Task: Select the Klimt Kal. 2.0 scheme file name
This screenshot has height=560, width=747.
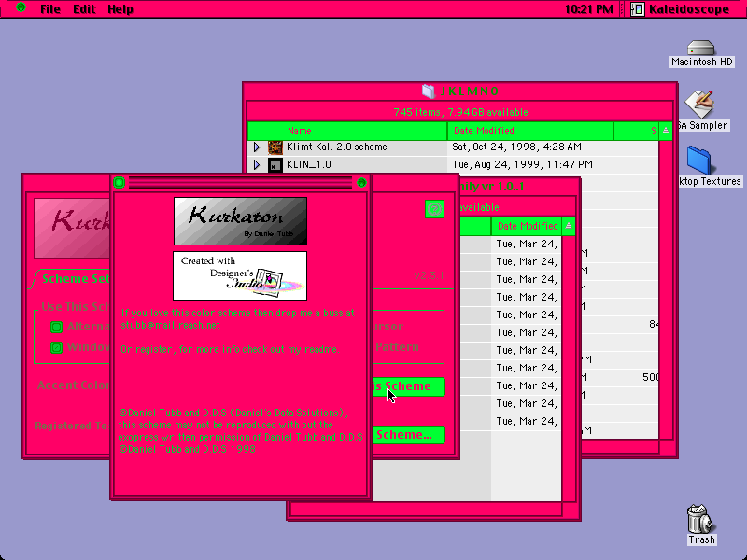Action: point(336,147)
